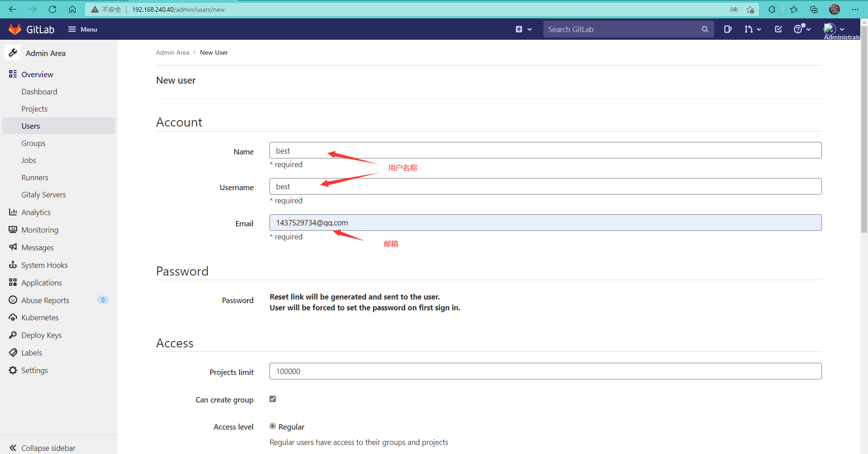This screenshot has height=454, width=868.
Task: Select the Messages megaphone icon
Action: coord(13,247)
